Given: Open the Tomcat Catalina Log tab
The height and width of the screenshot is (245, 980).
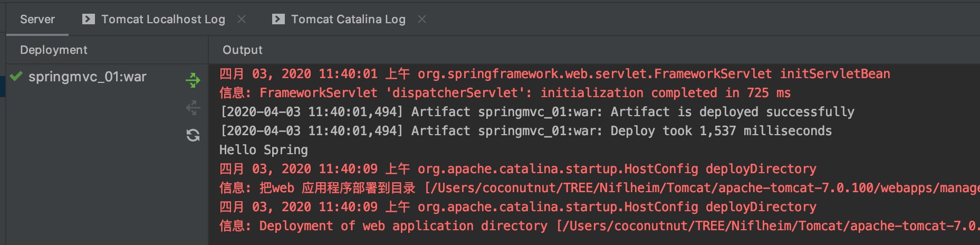Looking at the screenshot, I should (x=348, y=20).
